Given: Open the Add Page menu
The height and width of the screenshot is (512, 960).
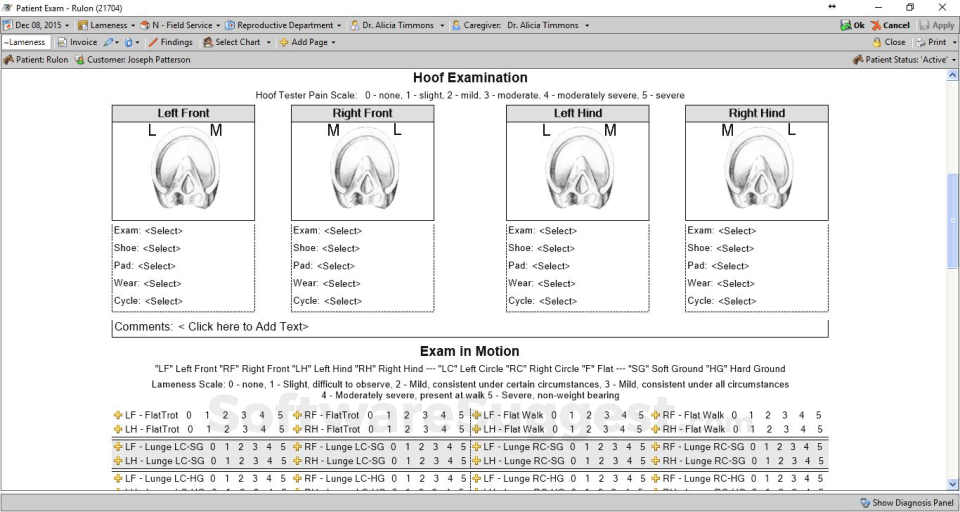Looking at the screenshot, I should pos(307,43).
